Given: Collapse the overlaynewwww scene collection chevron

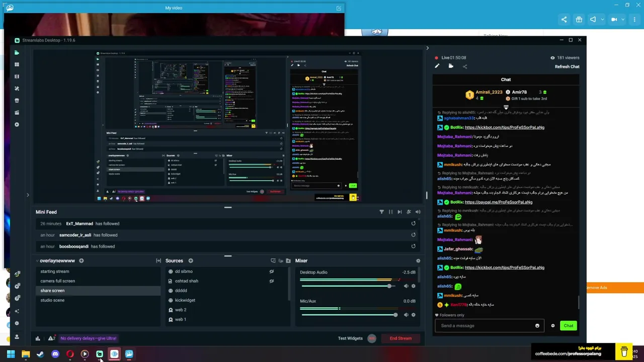Looking at the screenshot, I should [x=37, y=261].
